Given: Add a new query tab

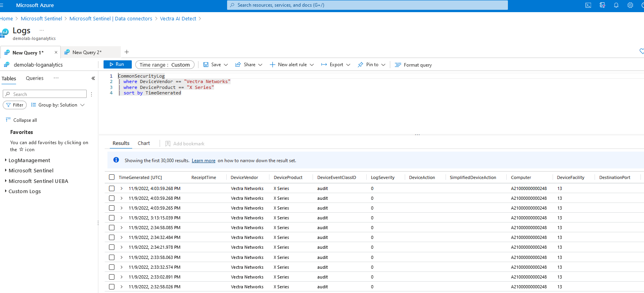Looking at the screenshot, I should pyautogui.click(x=127, y=52).
